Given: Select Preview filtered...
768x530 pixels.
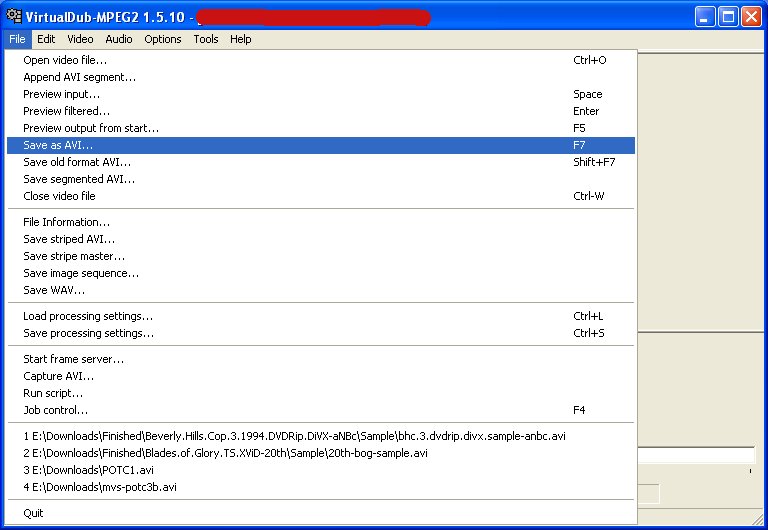Looking at the screenshot, I should pos(321,111).
